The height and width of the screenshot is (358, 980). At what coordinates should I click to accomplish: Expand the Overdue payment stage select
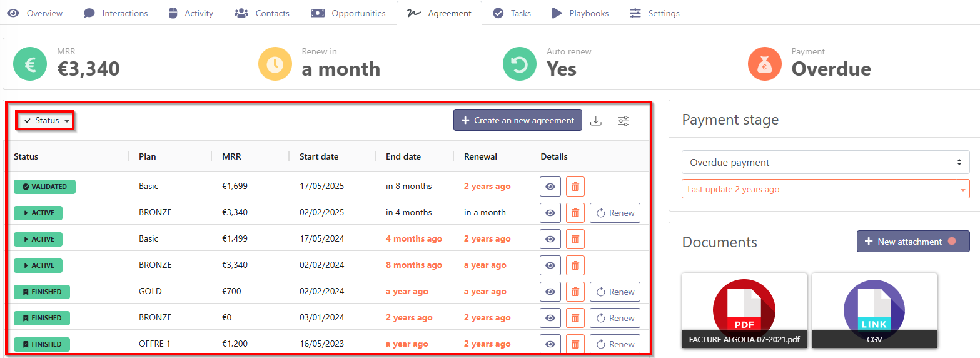click(825, 163)
